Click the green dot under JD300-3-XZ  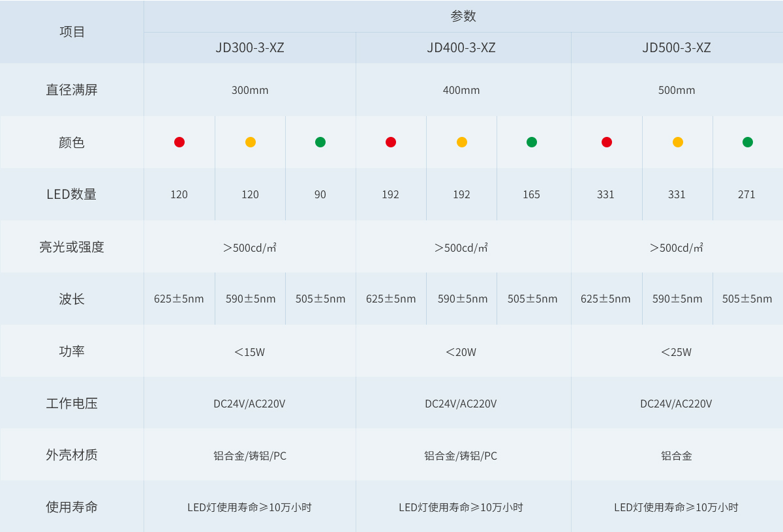[x=320, y=141]
